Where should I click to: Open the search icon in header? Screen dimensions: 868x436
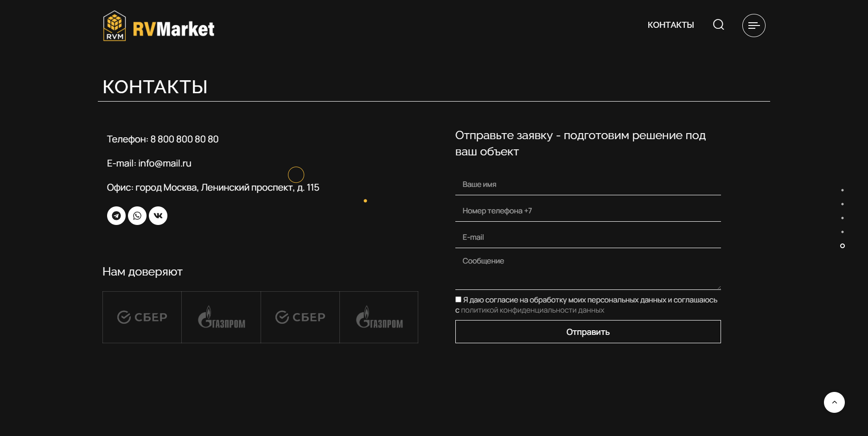tap(718, 25)
